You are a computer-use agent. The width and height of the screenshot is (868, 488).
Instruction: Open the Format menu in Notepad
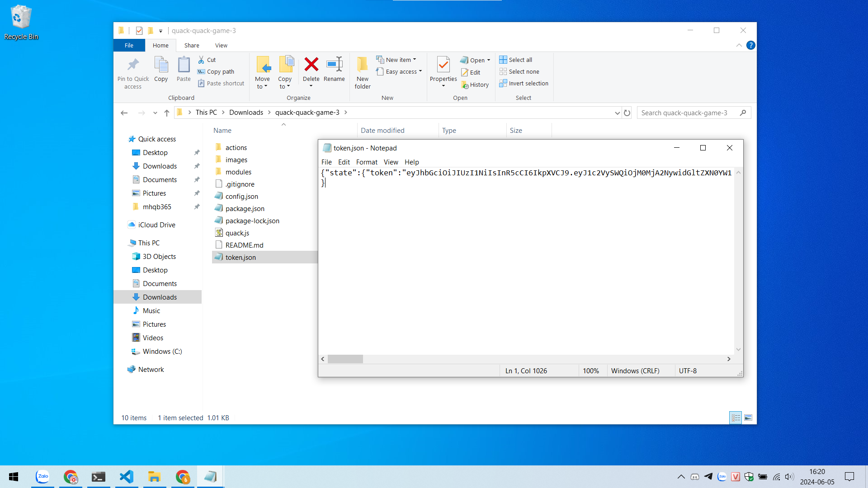coord(366,162)
